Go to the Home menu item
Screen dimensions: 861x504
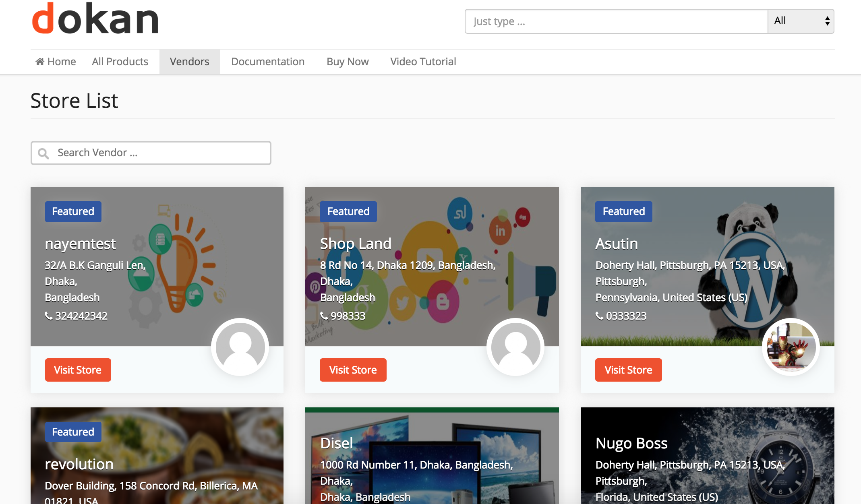tap(56, 62)
